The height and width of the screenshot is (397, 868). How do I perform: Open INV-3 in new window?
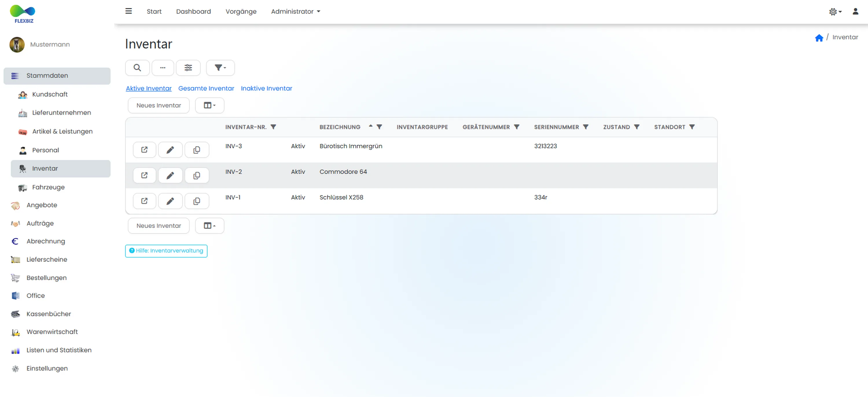click(x=144, y=150)
